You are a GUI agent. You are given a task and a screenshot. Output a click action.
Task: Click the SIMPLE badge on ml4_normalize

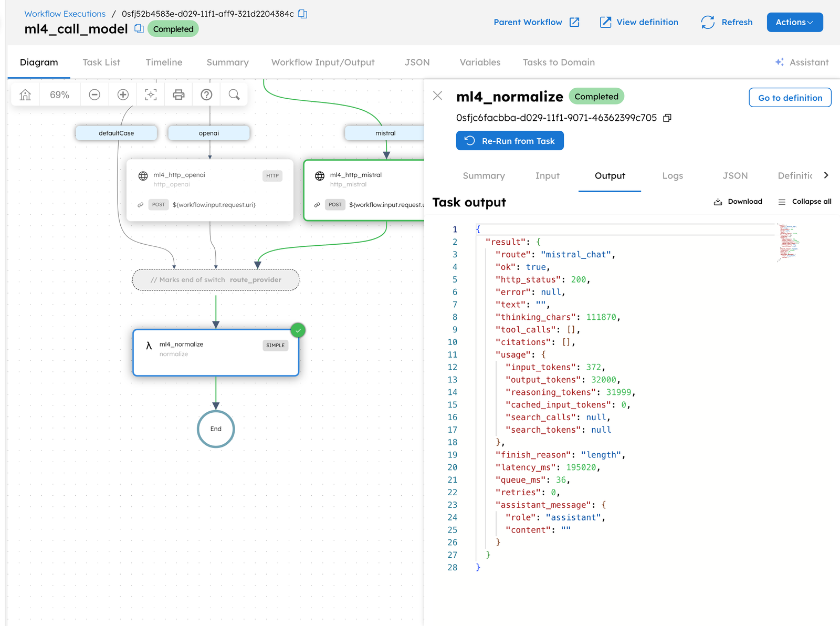(275, 346)
